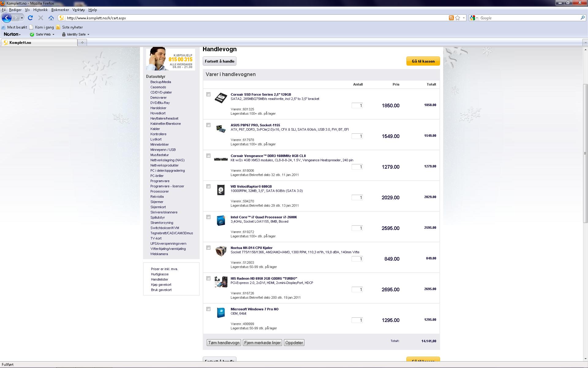Click the Siste nyheter feed bookmark
The width and height of the screenshot is (588, 368).
69,27
